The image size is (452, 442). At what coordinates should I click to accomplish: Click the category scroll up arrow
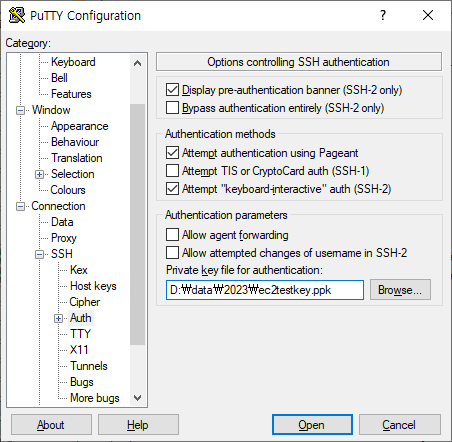click(137, 63)
